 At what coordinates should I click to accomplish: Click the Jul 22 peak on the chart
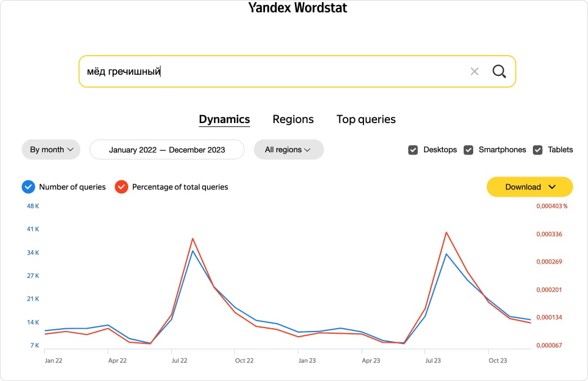[192, 239]
